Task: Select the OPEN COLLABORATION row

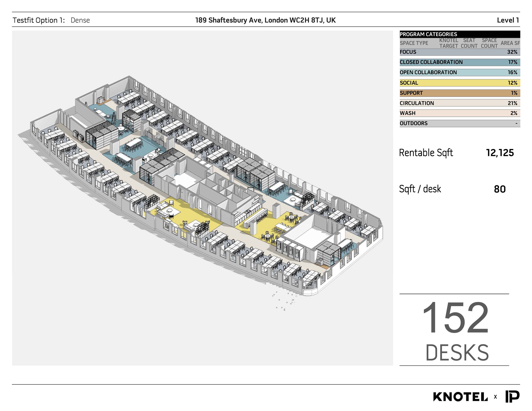Action: click(x=460, y=73)
